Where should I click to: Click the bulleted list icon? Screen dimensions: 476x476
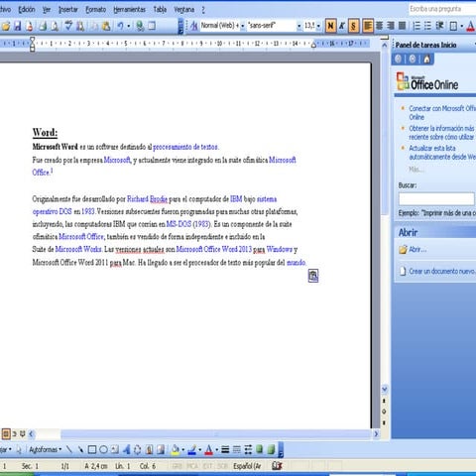pyautogui.click(x=427, y=26)
